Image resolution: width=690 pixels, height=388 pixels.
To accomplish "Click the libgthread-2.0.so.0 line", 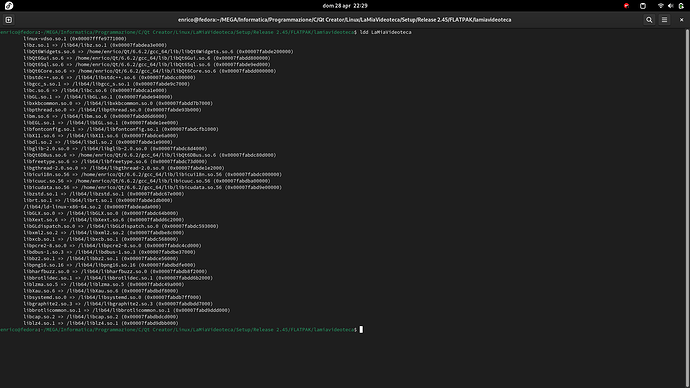I will 124,168.
